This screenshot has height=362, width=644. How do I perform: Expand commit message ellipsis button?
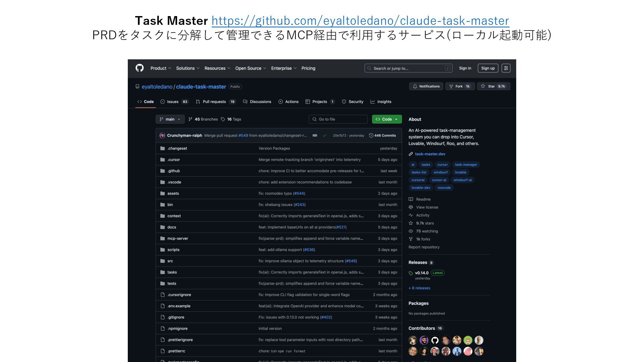(x=315, y=135)
